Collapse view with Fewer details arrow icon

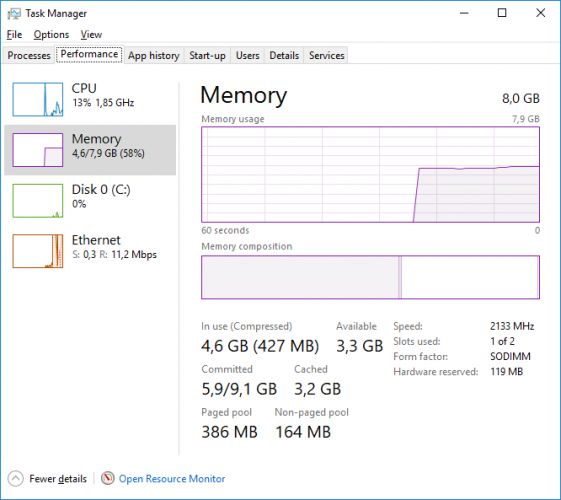[15, 479]
